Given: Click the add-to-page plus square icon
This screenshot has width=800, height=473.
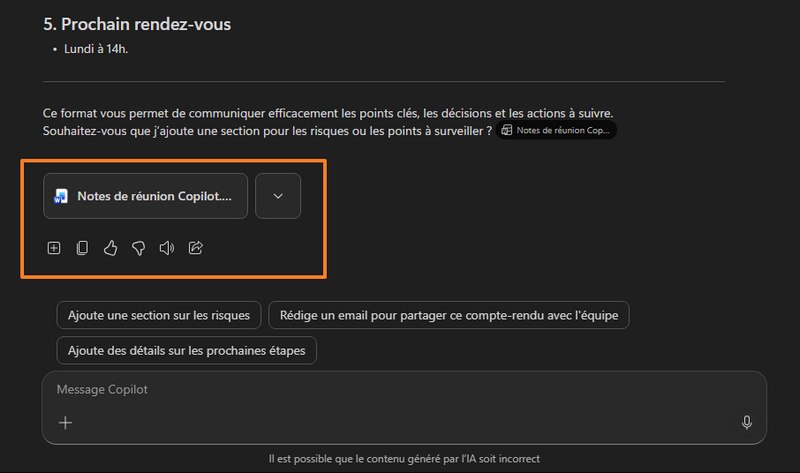Looking at the screenshot, I should (54, 248).
